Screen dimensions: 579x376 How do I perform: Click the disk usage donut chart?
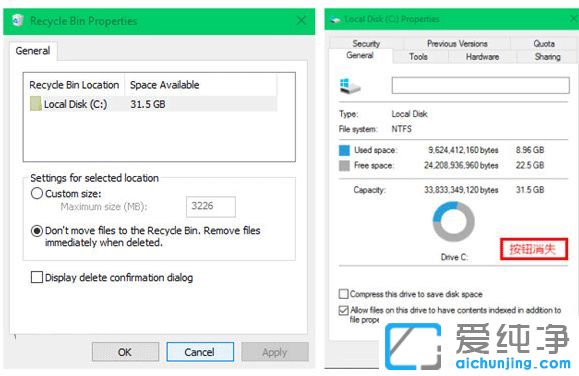pos(454,222)
